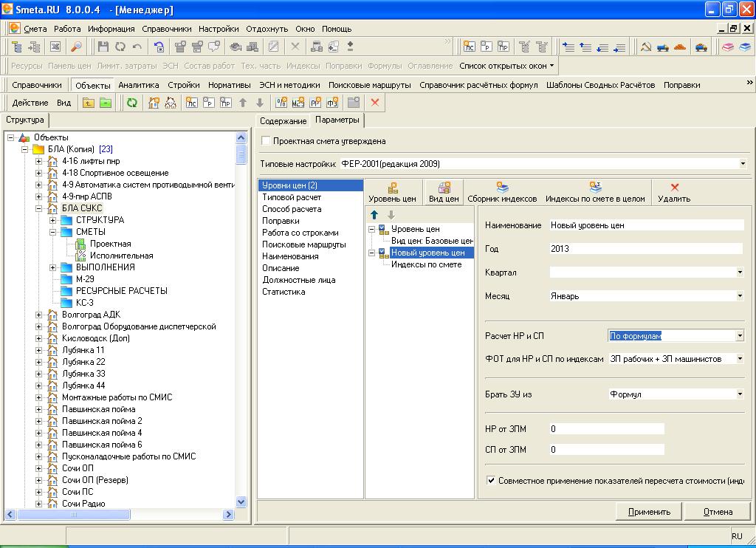Collapse the Новый уровень цен tree node
This screenshot has height=548, width=756.
tap(372, 253)
